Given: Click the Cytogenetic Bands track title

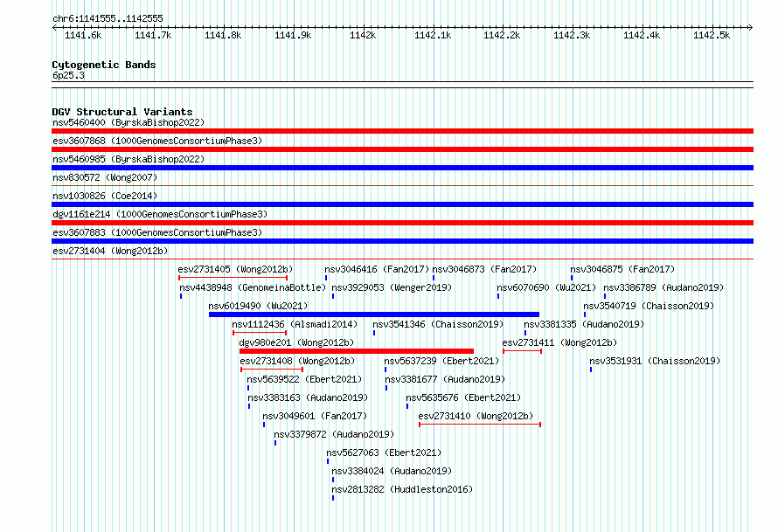Looking at the screenshot, I should (x=104, y=65).
